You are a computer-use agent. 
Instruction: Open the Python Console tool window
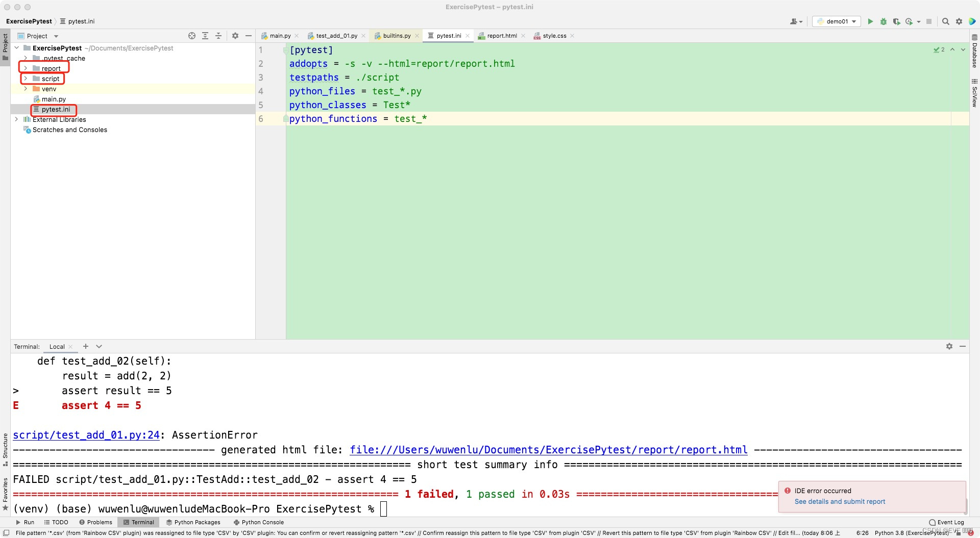click(259, 522)
